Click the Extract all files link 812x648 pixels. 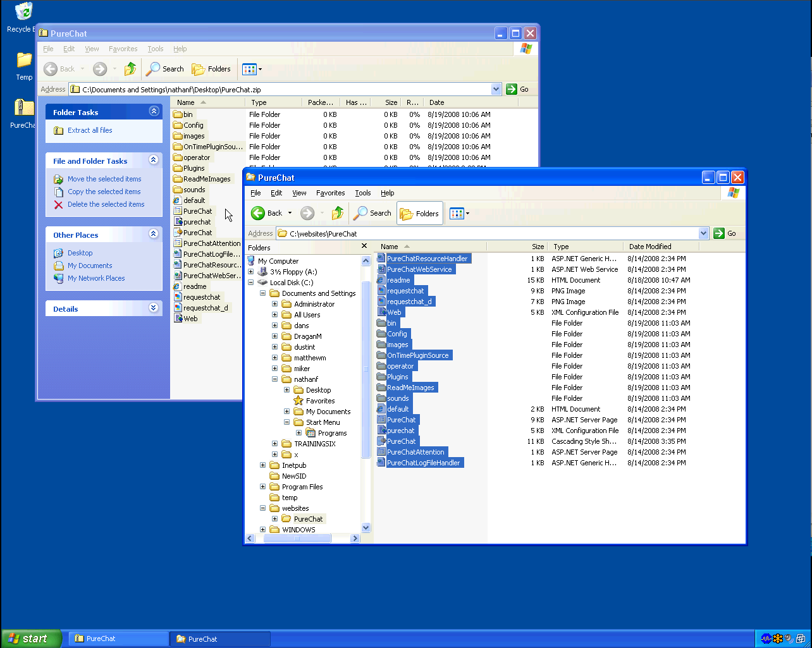[x=90, y=130]
